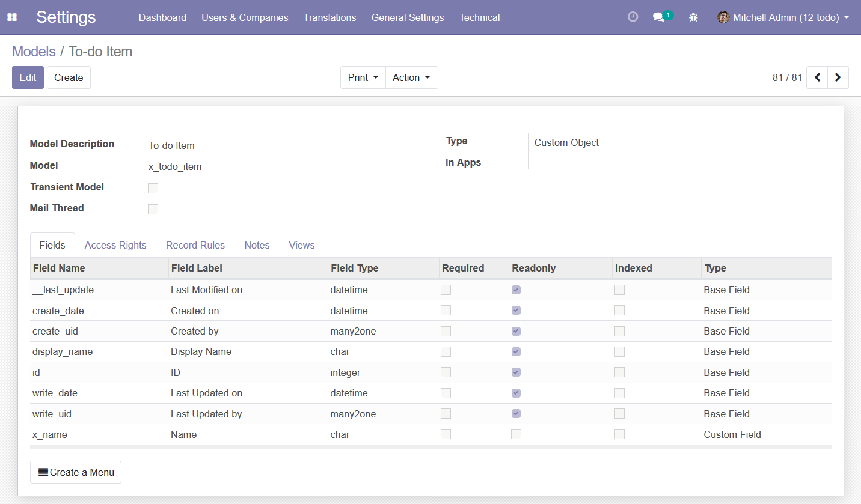Toggle Indexed checkbox for id row
The height and width of the screenshot is (504, 861).
(619, 372)
